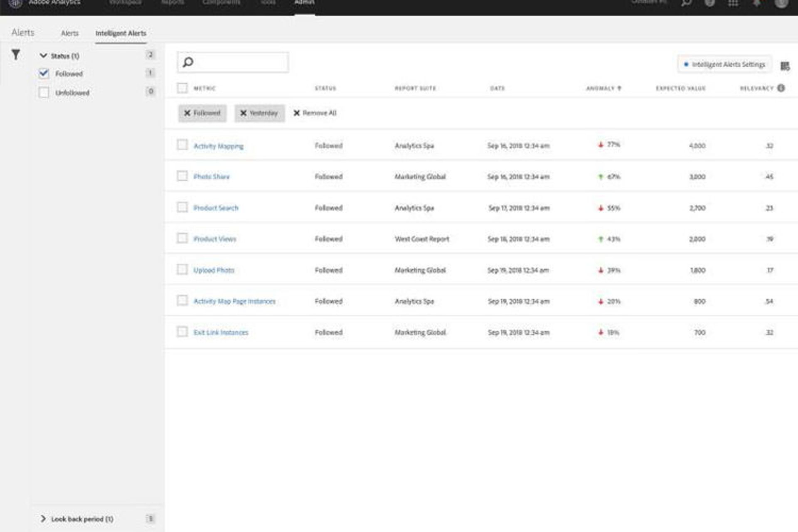The width and height of the screenshot is (798, 532).
Task: Click inside the search input field
Action: pos(233,62)
